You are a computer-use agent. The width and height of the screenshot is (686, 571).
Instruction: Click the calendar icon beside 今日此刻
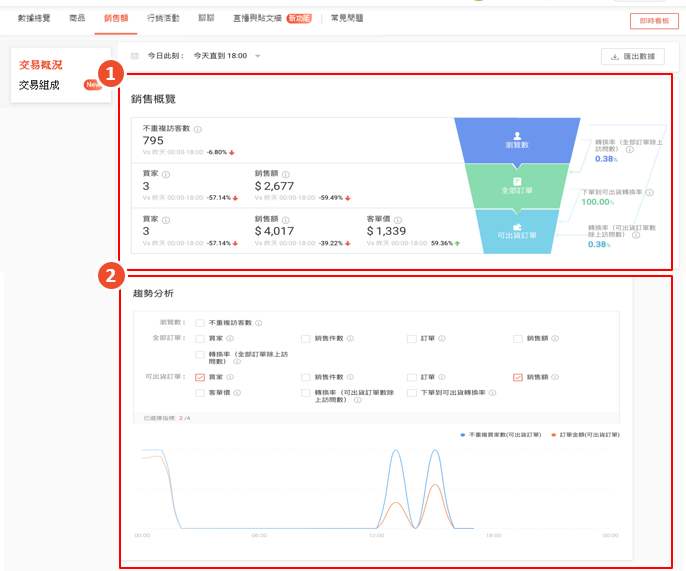(x=135, y=56)
